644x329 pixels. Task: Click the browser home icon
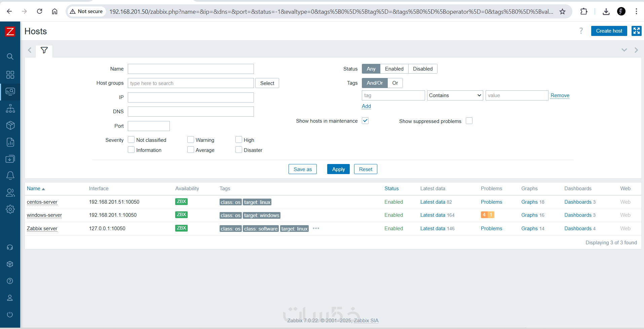[x=54, y=11]
